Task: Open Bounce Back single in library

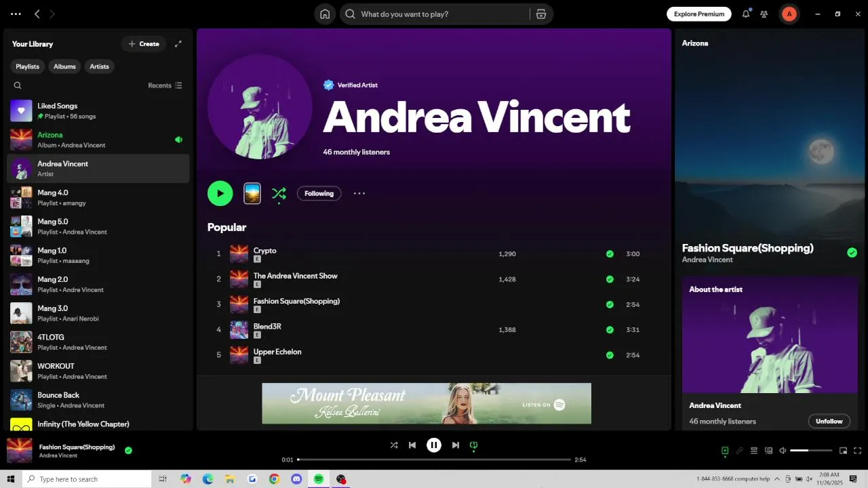Action: pyautogui.click(x=98, y=400)
